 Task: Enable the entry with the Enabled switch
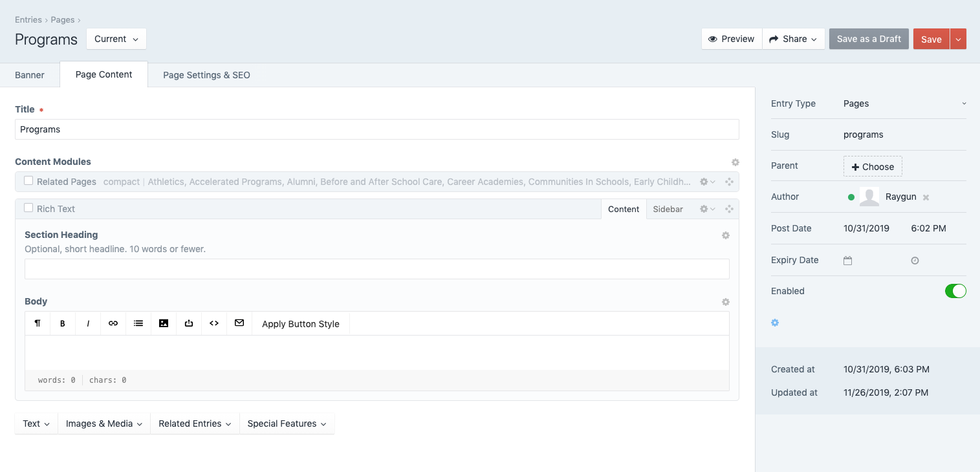click(955, 291)
